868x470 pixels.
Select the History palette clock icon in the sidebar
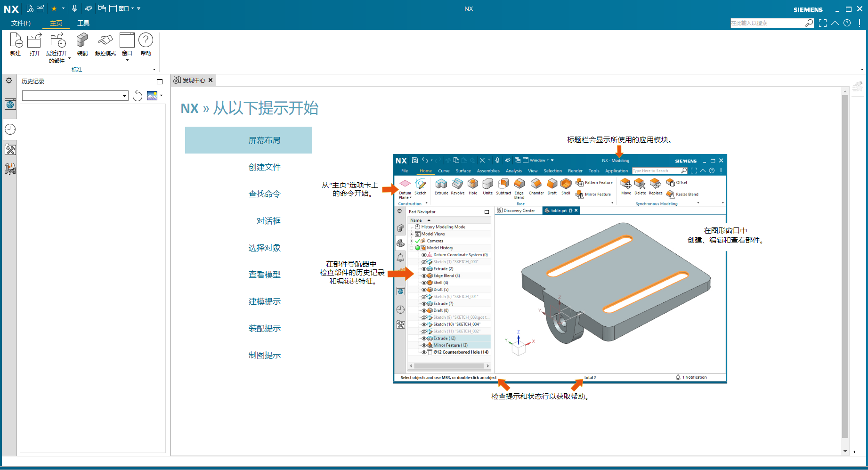(x=10, y=129)
